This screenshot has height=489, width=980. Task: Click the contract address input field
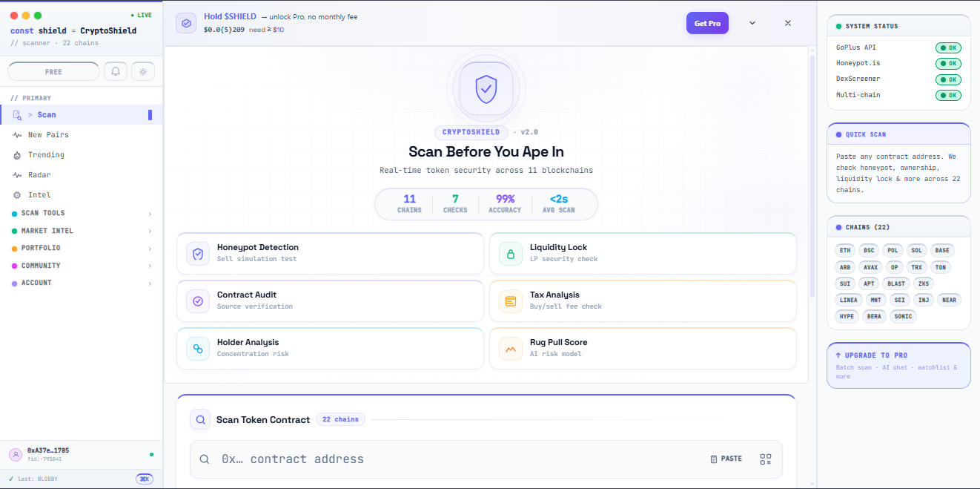pos(460,459)
